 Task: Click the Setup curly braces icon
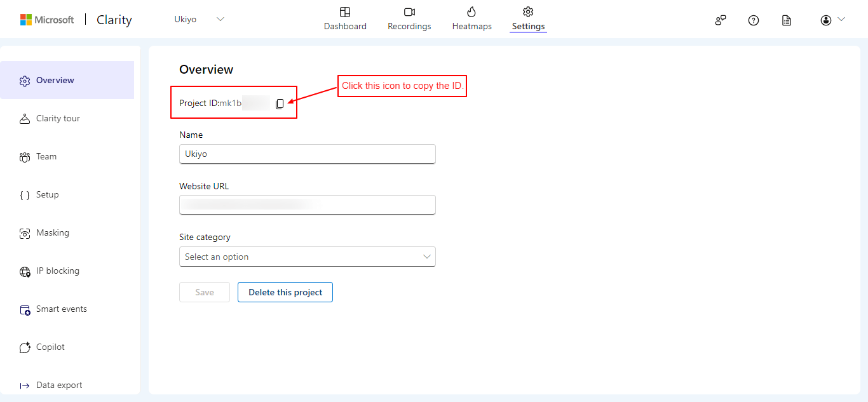(x=25, y=195)
